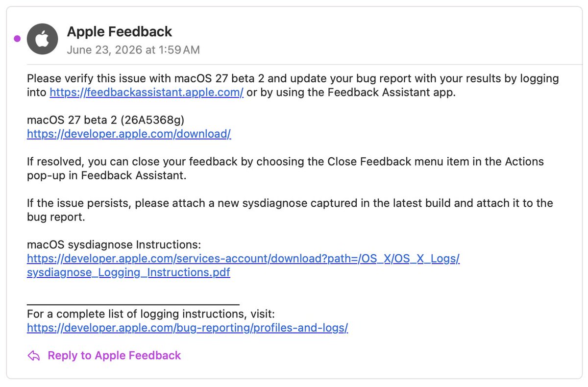Click the macOS sysdiagnose Instructions heading
Screen dimensions: 588x387
pyautogui.click(x=114, y=244)
